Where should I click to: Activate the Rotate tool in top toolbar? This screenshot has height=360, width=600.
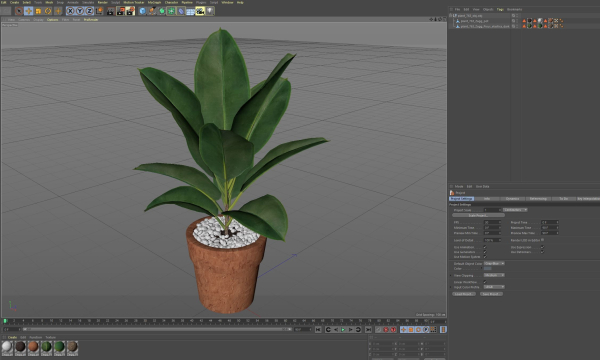(x=48, y=11)
